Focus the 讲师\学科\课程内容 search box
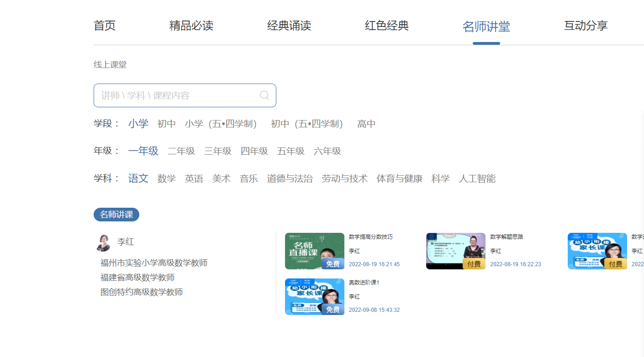 click(x=185, y=95)
